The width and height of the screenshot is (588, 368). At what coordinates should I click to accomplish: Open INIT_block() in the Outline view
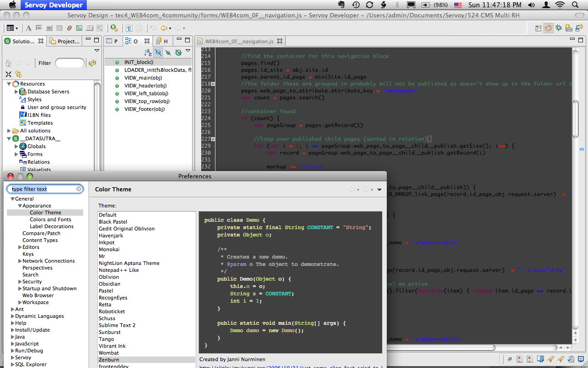[139, 62]
